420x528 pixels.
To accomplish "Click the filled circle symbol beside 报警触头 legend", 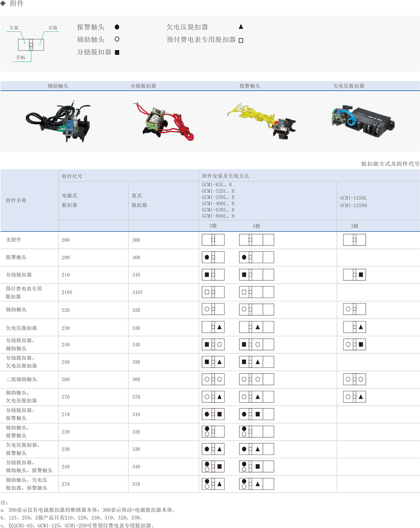I will (117, 27).
